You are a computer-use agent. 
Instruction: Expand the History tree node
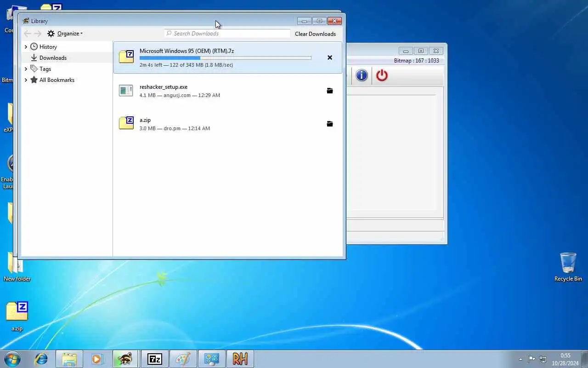[x=26, y=46]
